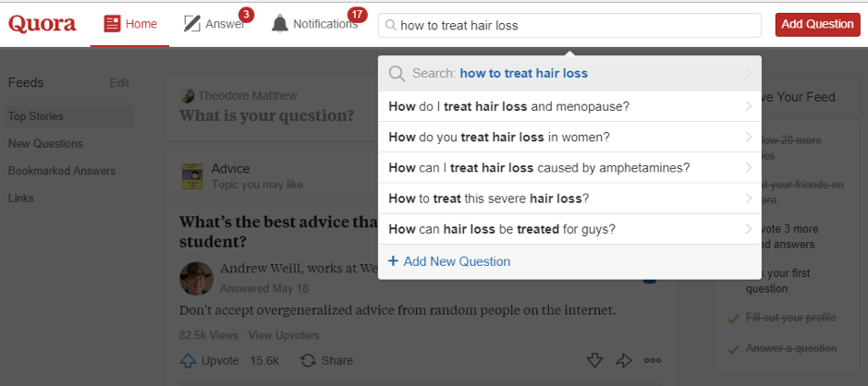Viewport: 868px width, 386px height.
Task: Expand chevron for 'treat hair loss and menopause'
Action: (x=749, y=106)
